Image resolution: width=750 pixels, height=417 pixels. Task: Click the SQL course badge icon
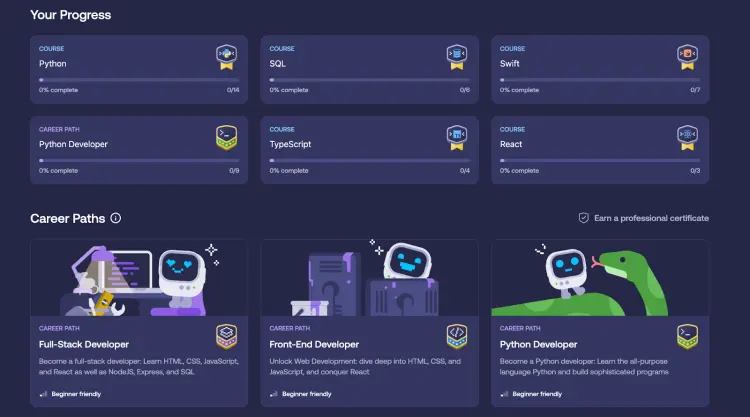[x=457, y=57]
